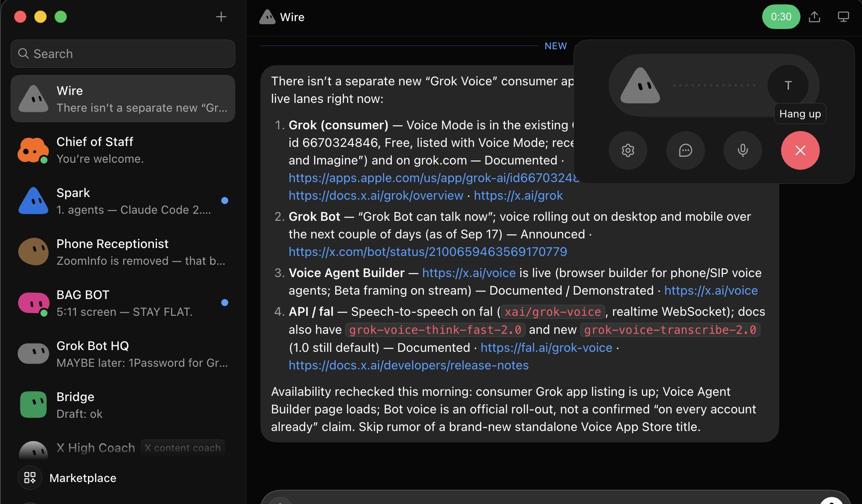Open x.ai/voice link after Voice Agent Builder
Viewport: 862px width, 504px height.
pos(469,273)
